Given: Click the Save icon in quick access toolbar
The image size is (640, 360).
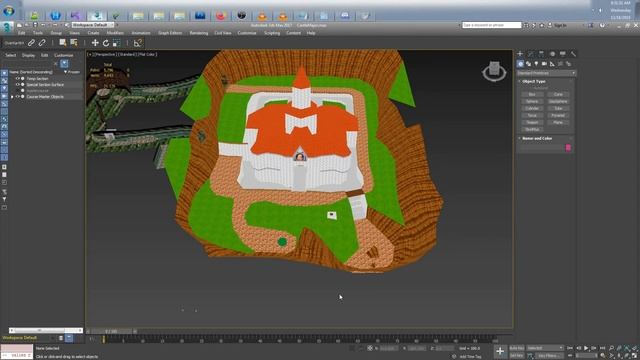Looking at the screenshot, I should point(36,25).
